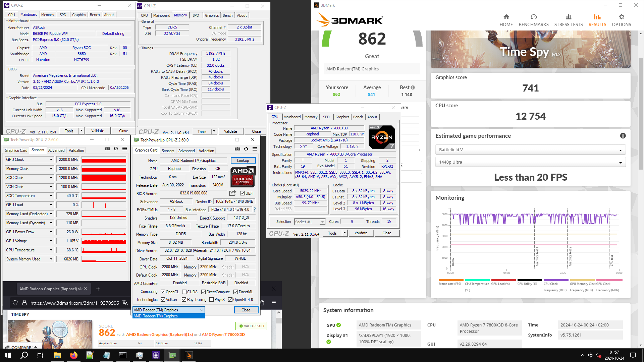
Task: Toggle the OpenGL 4.6 checkbox
Action: (230, 300)
